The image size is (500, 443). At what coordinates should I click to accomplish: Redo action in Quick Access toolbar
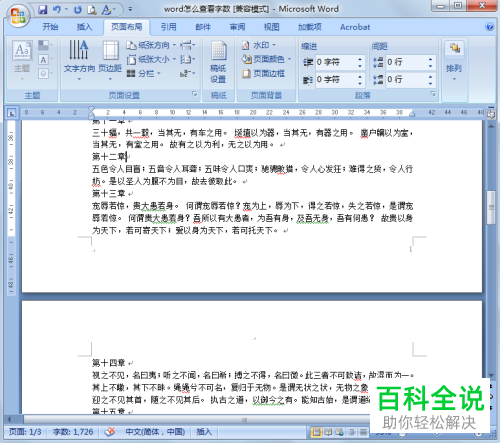(77, 10)
